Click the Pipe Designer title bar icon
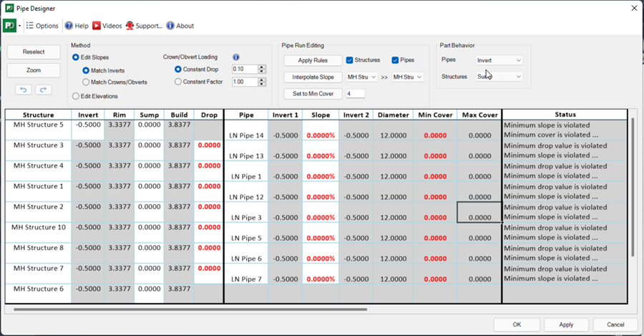This screenshot has height=336, width=644. click(x=9, y=8)
